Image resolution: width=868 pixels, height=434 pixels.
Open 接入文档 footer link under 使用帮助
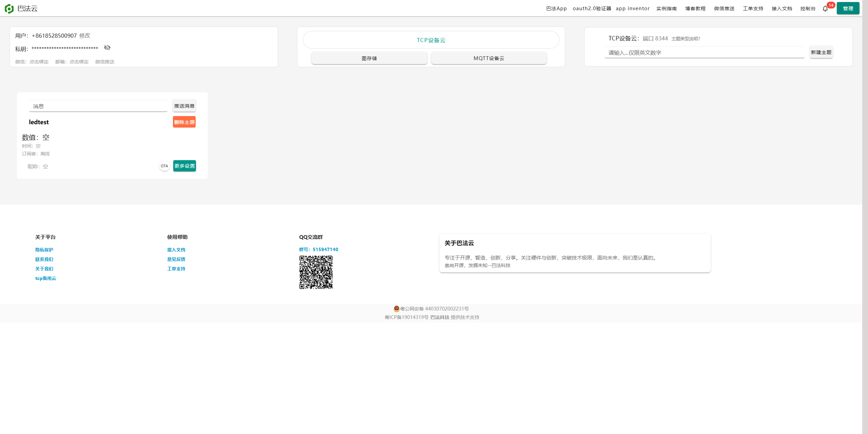176,250
